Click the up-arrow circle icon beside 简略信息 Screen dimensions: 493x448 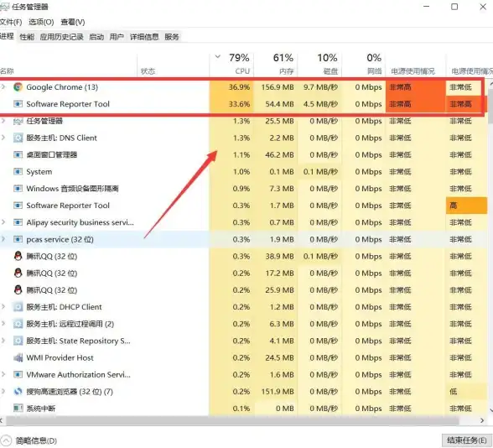pos(6,440)
